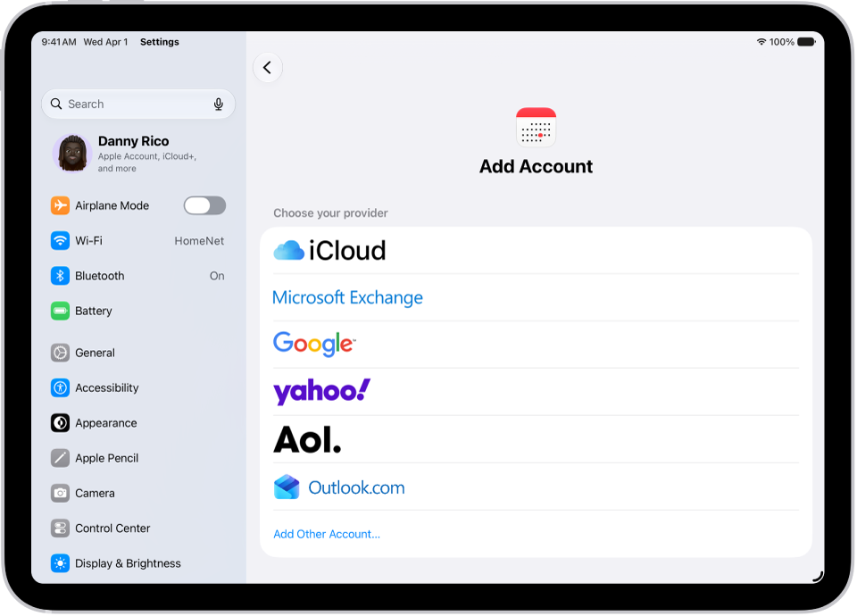The image size is (857, 616).
Task: Click the HomeNet Wi-Fi network value
Action: pyautogui.click(x=199, y=241)
